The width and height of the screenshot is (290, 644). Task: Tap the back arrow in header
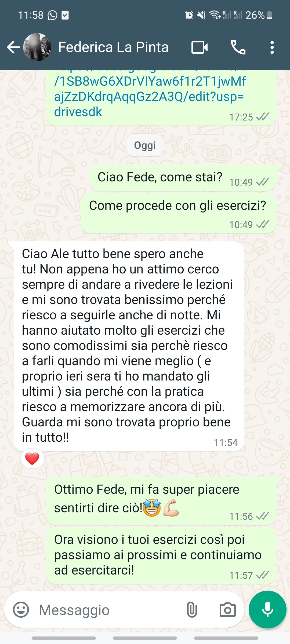tap(13, 47)
